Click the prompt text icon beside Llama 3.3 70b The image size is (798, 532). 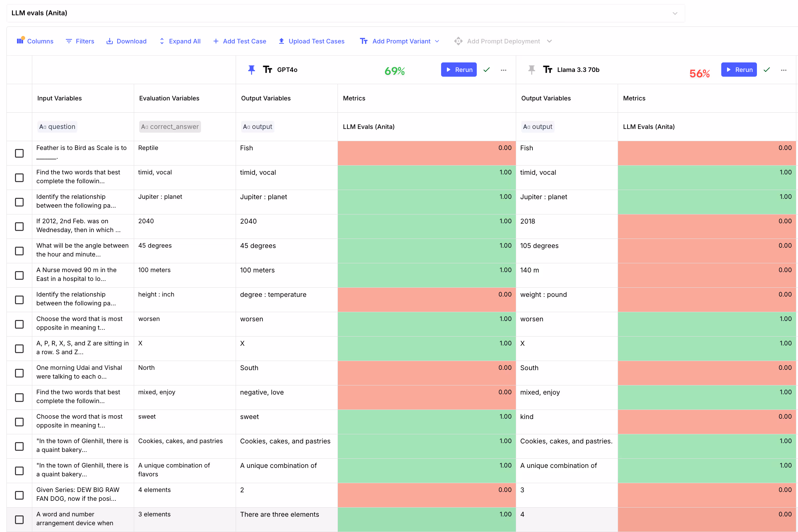coord(547,70)
